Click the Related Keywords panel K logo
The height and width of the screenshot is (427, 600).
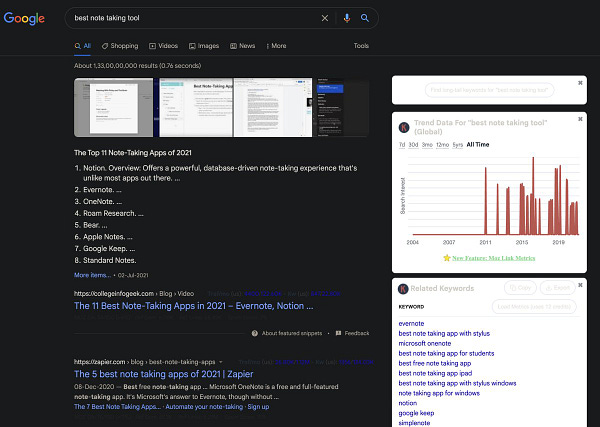point(403,288)
